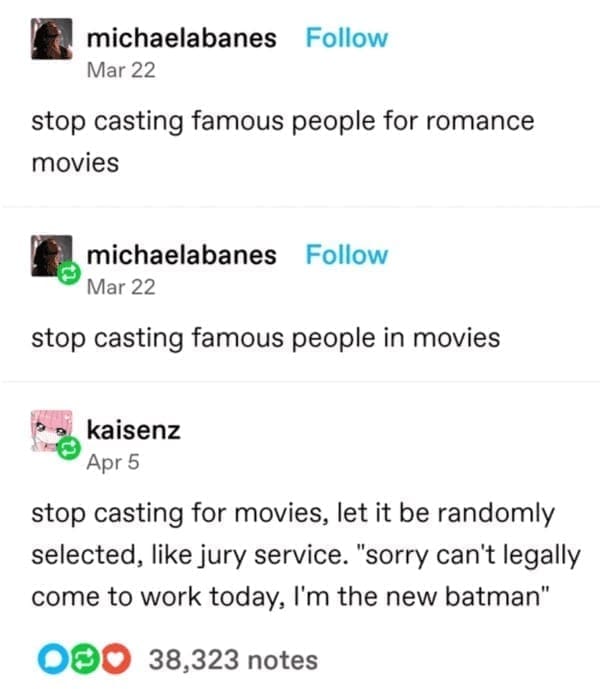Click reblog badge on kaisenz avatar
Image resolution: width=600 pixels, height=689 pixels.
point(69,448)
